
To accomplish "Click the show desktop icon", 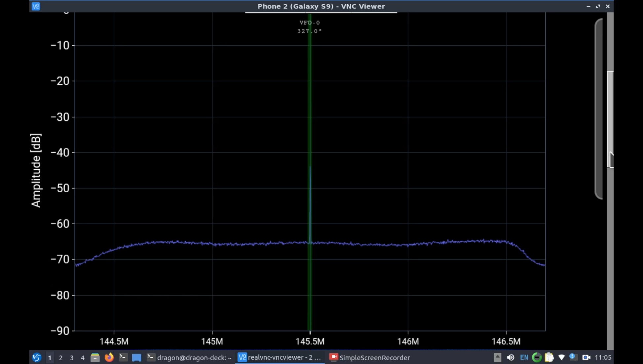I will pyautogui.click(x=136, y=357).
